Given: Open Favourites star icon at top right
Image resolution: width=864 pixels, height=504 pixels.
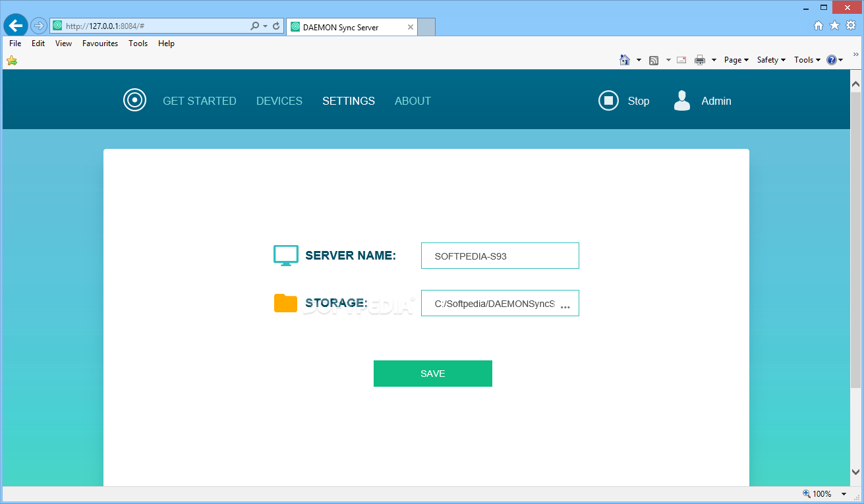Looking at the screenshot, I should 834,26.
